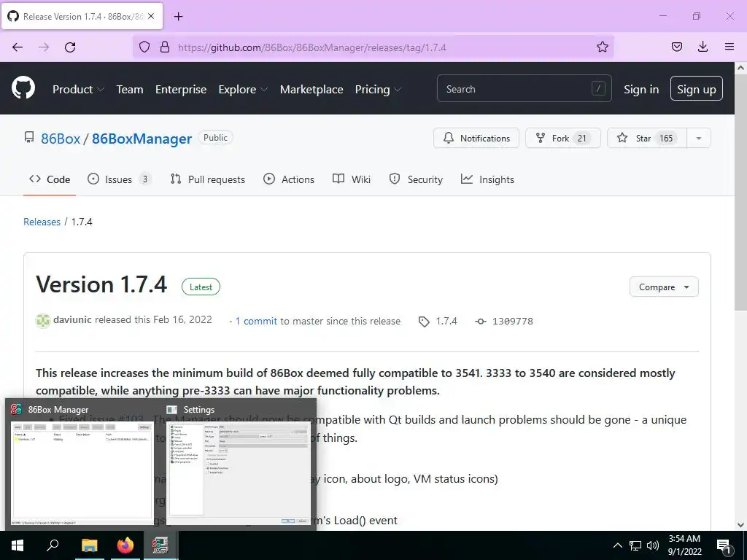Expand the Explore dropdown menu
Screen dimensions: 747x560
pyautogui.click(x=243, y=90)
